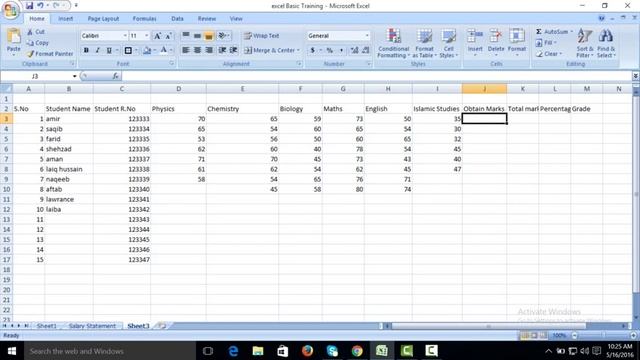
Task: Decrease cell indent
Action: pyautogui.click(x=222, y=50)
